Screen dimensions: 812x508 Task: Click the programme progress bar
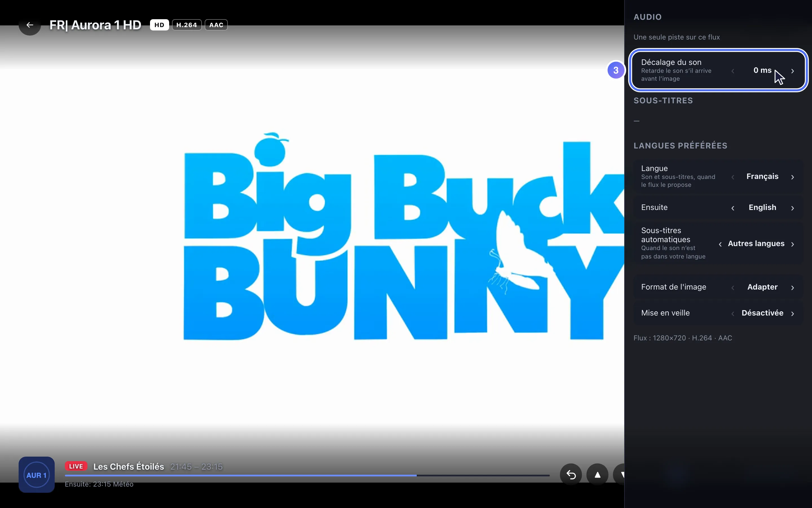(307, 476)
